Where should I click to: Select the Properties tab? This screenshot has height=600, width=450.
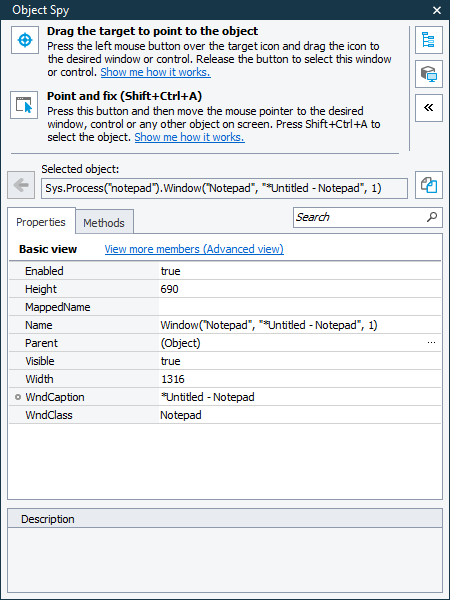pos(41,222)
